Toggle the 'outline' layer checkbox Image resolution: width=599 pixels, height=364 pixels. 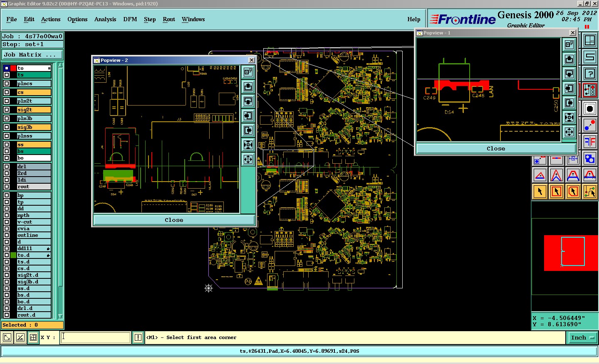[x=6, y=235]
